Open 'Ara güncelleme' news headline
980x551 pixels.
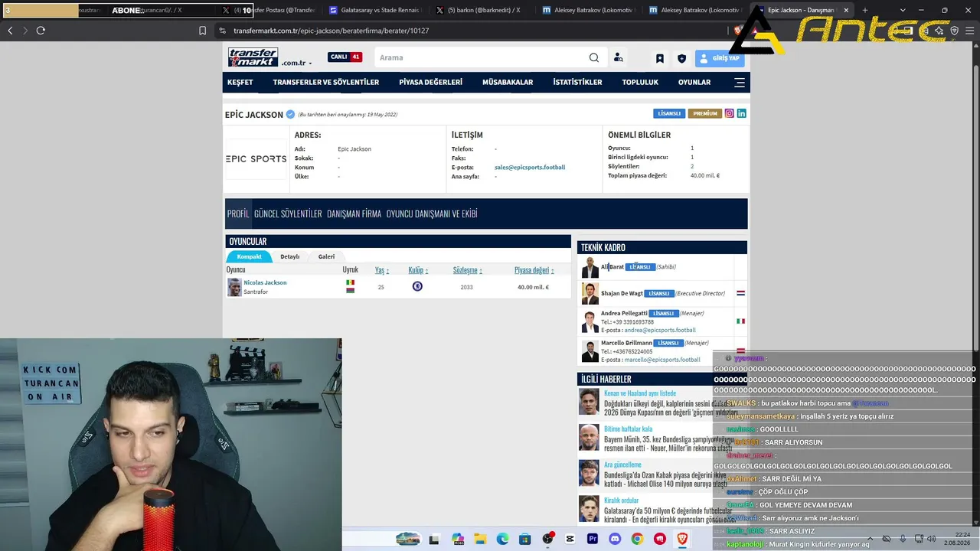pyautogui.click(x=622, y=465)
